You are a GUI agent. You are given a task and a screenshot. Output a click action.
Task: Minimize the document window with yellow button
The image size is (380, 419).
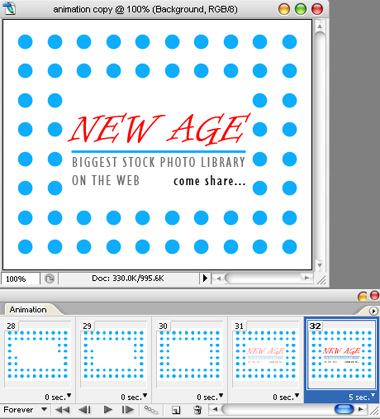coord(284,9)
